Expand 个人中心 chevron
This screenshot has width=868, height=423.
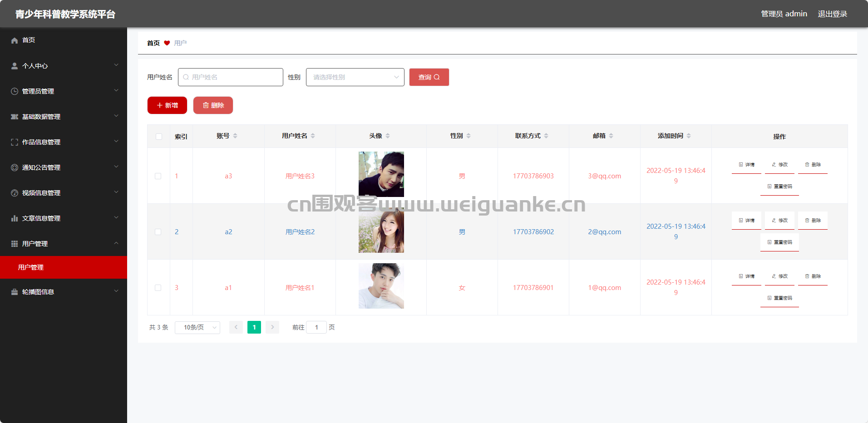[x=116, y=65]
